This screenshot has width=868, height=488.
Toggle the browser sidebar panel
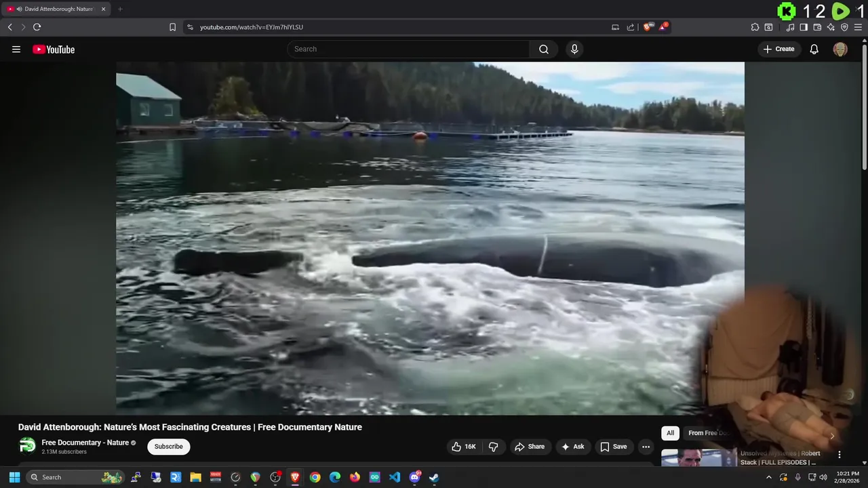804,27
